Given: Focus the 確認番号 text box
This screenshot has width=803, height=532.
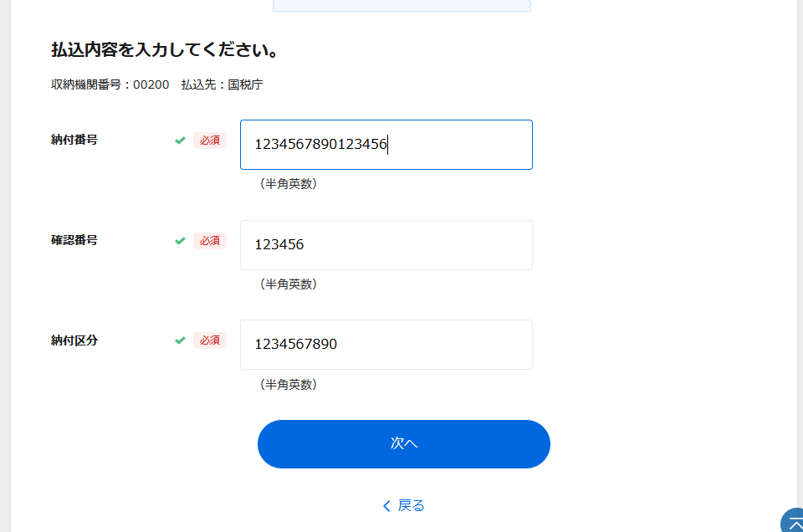Looking at the screenshot, I should pyautogui.click(x=386, y=245).
